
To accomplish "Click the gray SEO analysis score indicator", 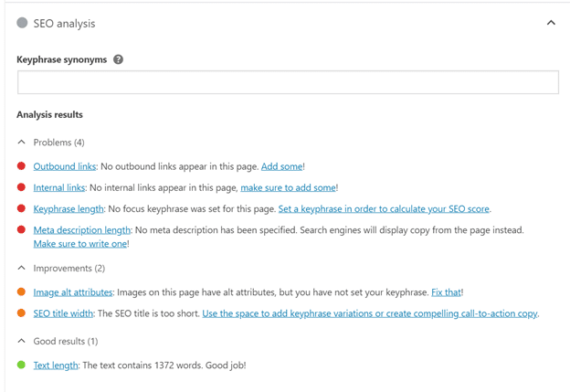I will [22, 23].
